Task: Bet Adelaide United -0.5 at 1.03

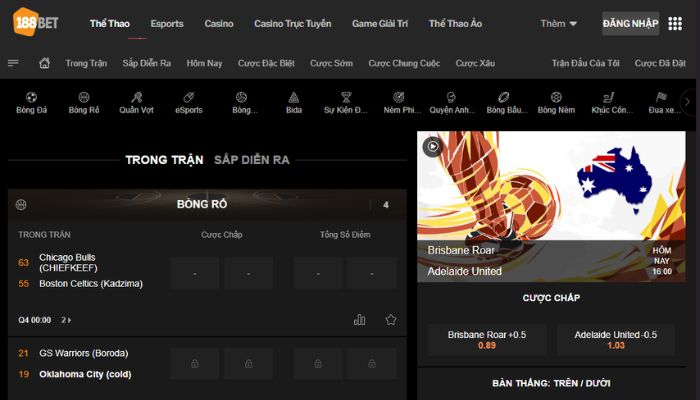Action: [x=616, y=340]
